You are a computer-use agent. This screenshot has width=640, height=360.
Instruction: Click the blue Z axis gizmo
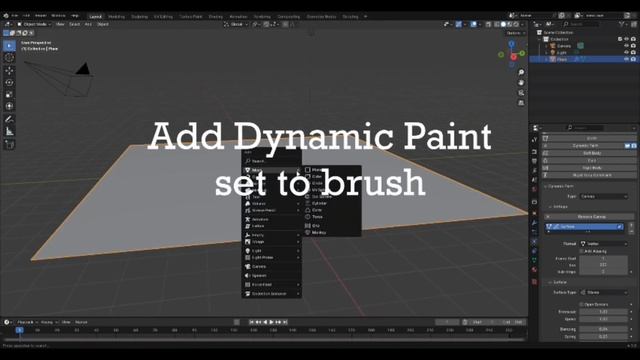[x=511, y=44]
